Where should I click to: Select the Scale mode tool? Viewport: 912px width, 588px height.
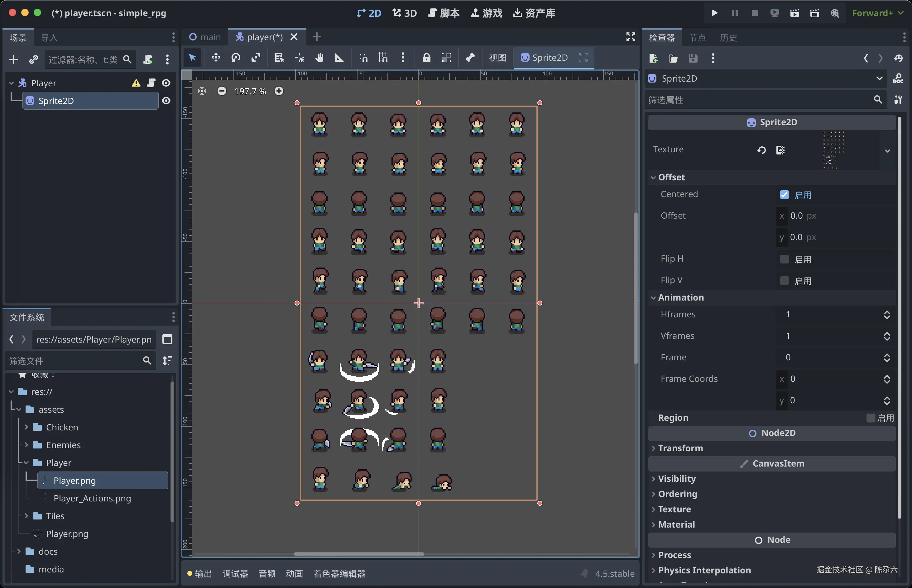click(256, 58)
